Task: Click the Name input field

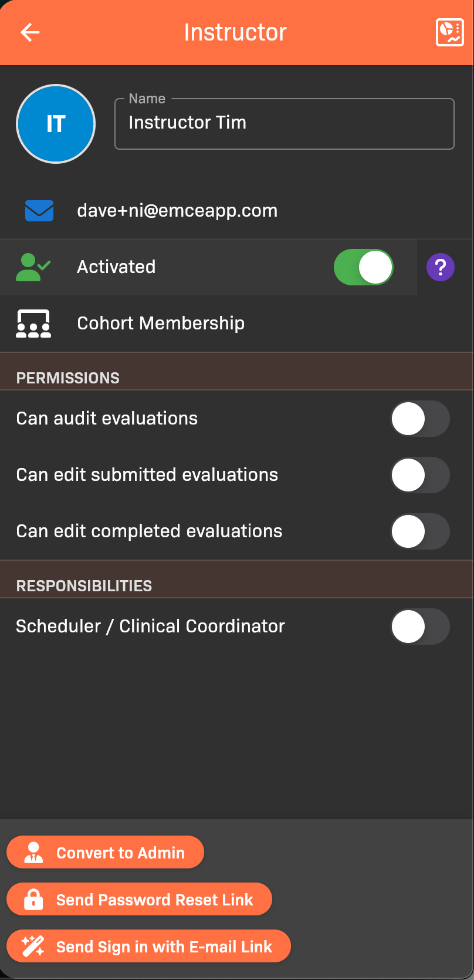Action: click(x=285, y=124)
